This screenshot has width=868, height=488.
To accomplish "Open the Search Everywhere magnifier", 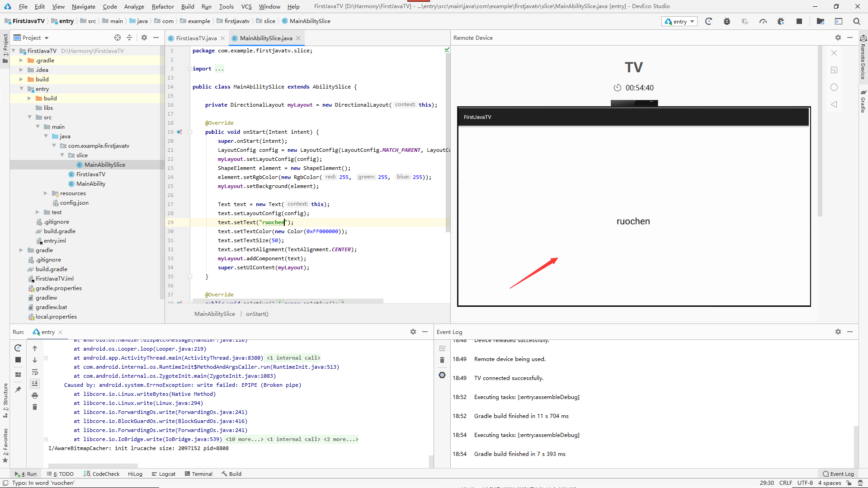I will 857,21.
